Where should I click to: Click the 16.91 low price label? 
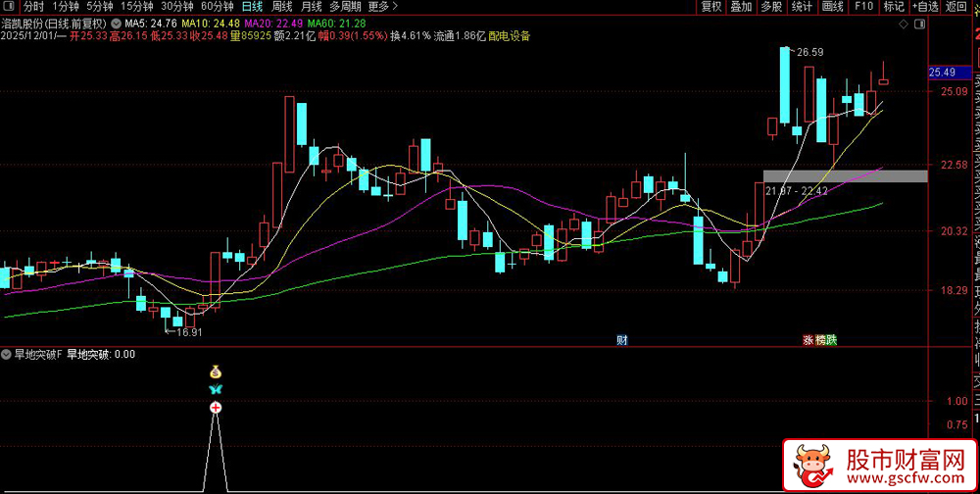189,332
